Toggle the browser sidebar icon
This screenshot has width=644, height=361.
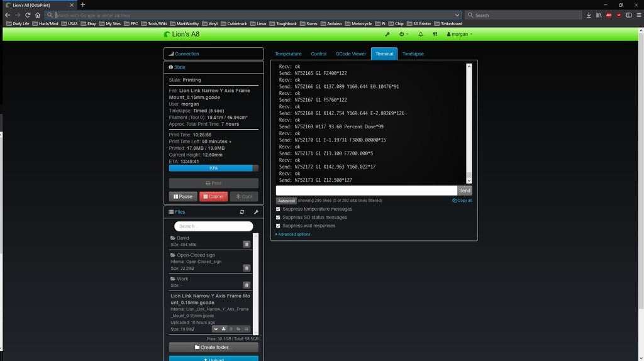click(x=629, y=15)
